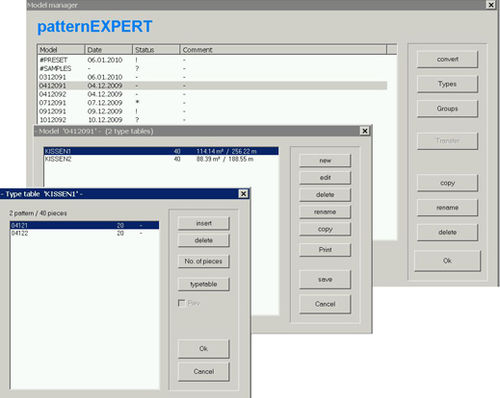The image size is (500, 398).
Task: Select pattern 04121 row
Action: pos(85,225)
